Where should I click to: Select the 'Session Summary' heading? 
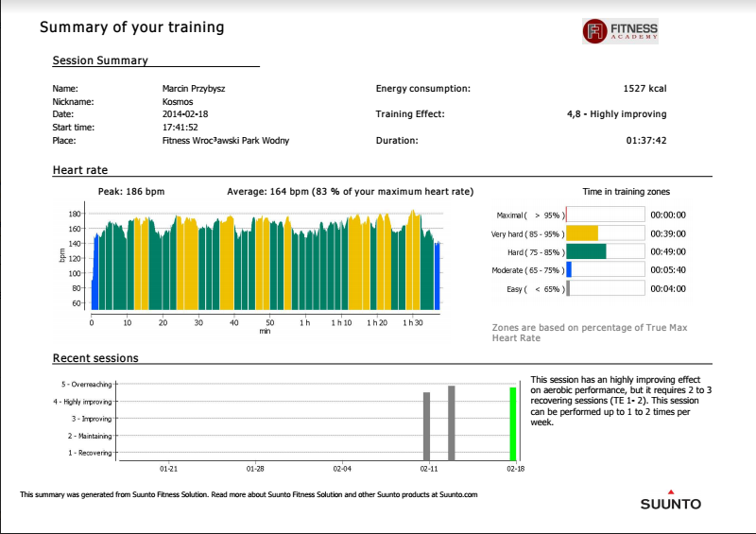point(100,60)
